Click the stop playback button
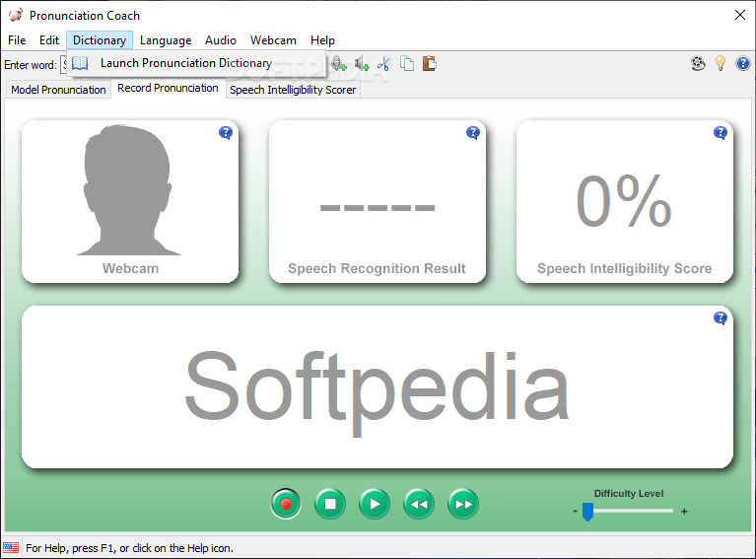This screenshot has height=559, width=756. tap(330, 504)
